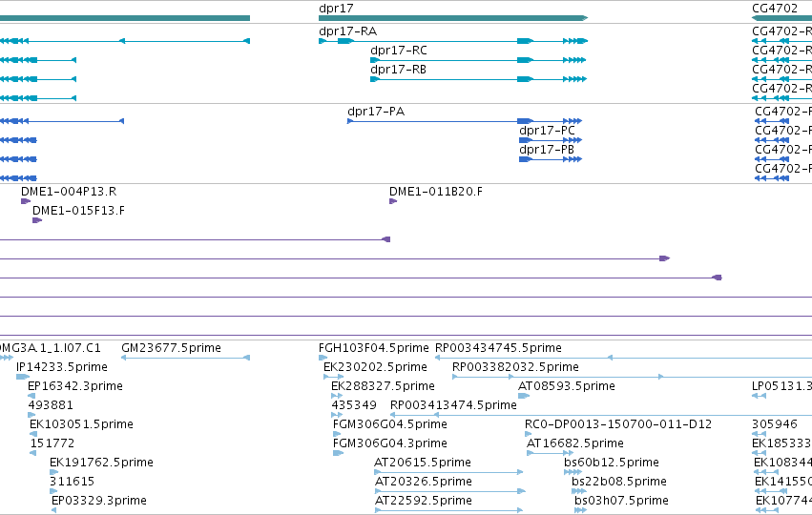Click the RC0-DP0013-150700-011-D12 label
The height and width of the screenshot is (515, 812).
[x=618, y=424]
